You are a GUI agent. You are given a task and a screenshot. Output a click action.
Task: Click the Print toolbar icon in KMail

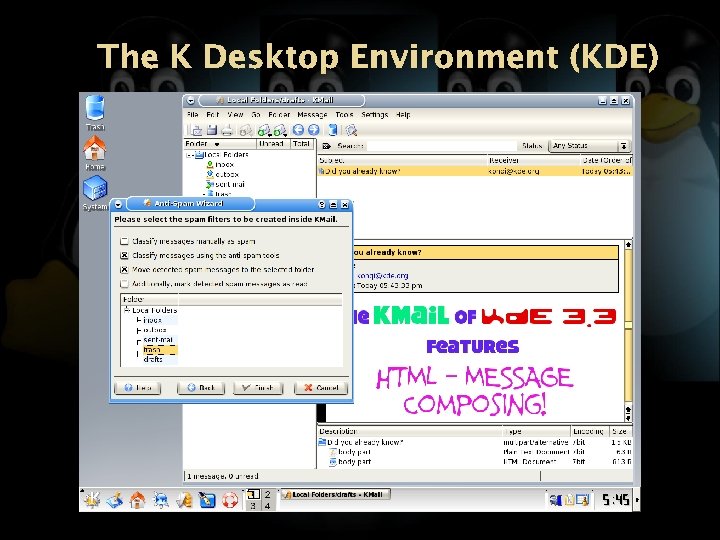click(227, 130)
